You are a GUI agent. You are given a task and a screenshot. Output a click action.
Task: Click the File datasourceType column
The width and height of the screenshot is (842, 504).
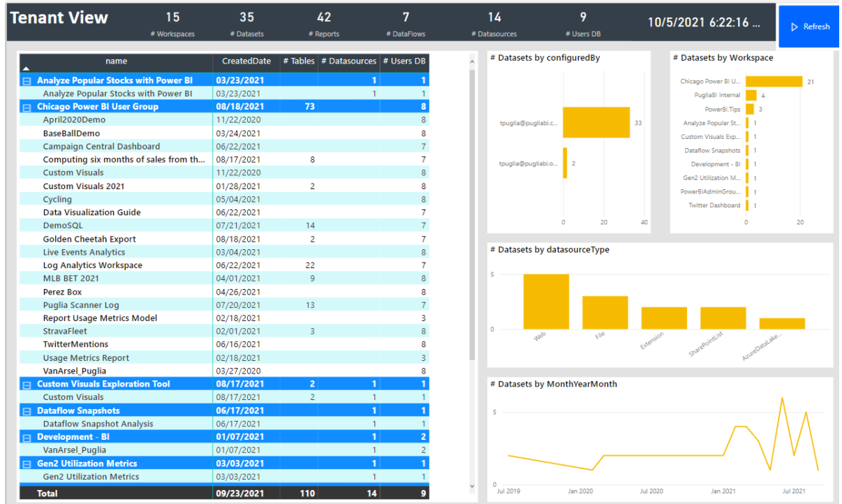click(x=605, y=313)
